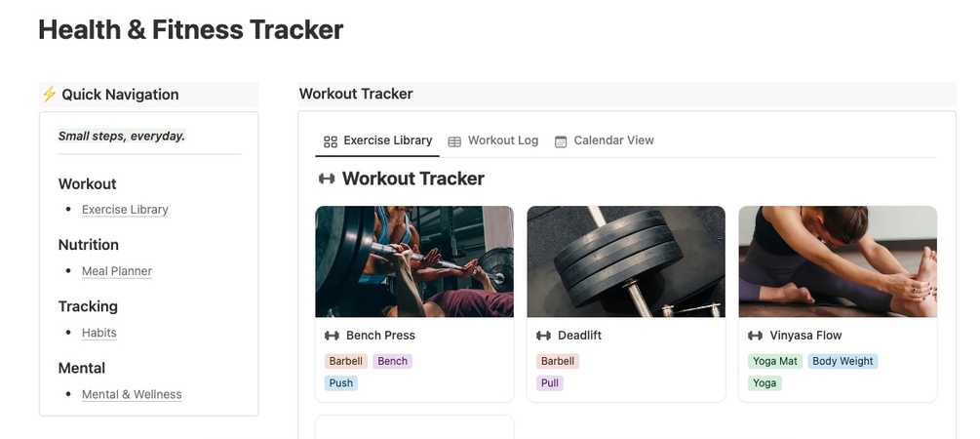Click the Push tag on Bench Press
This screenshot has width=980, height=439.
tap(341, 383)
